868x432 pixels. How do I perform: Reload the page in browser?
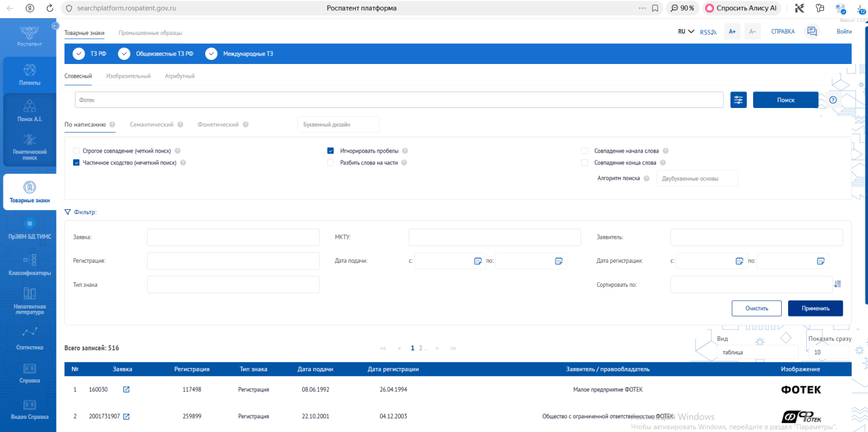click(50, 8)
